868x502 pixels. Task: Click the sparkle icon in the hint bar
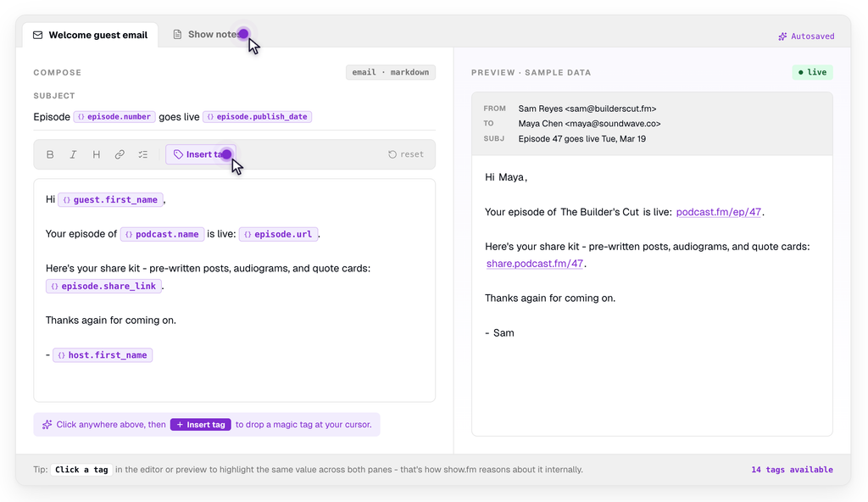[47, 425]
